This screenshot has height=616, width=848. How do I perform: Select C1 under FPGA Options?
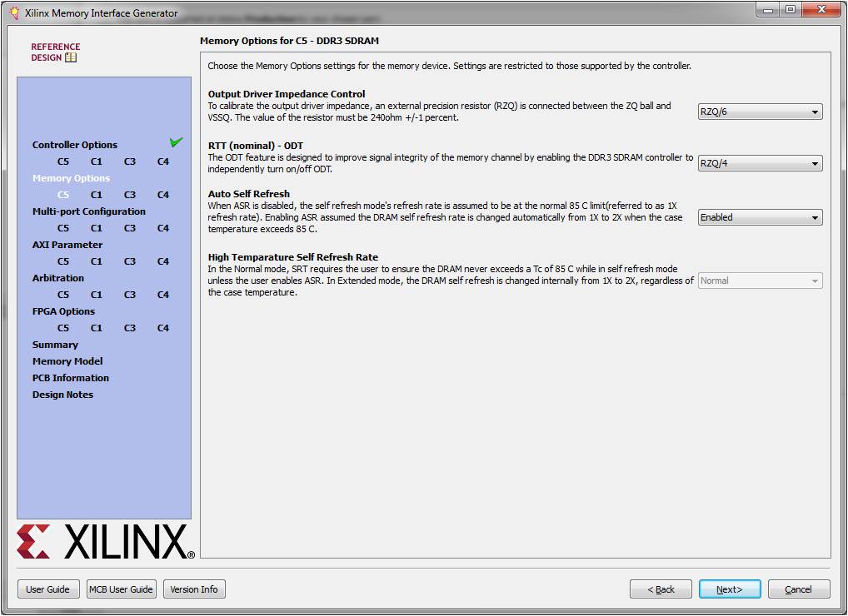click(97, 328)
